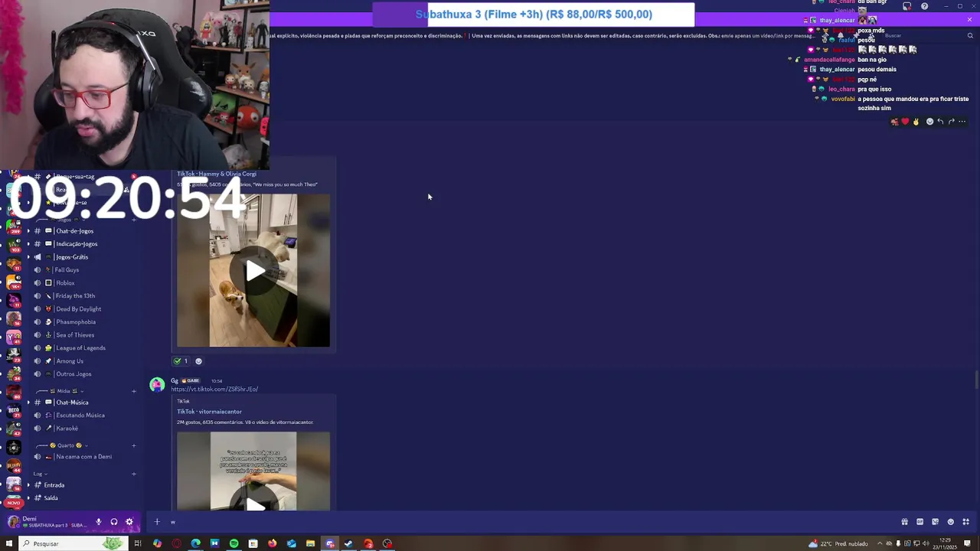Add channel to Log category

pyautogui.click(x=134, y=474)
